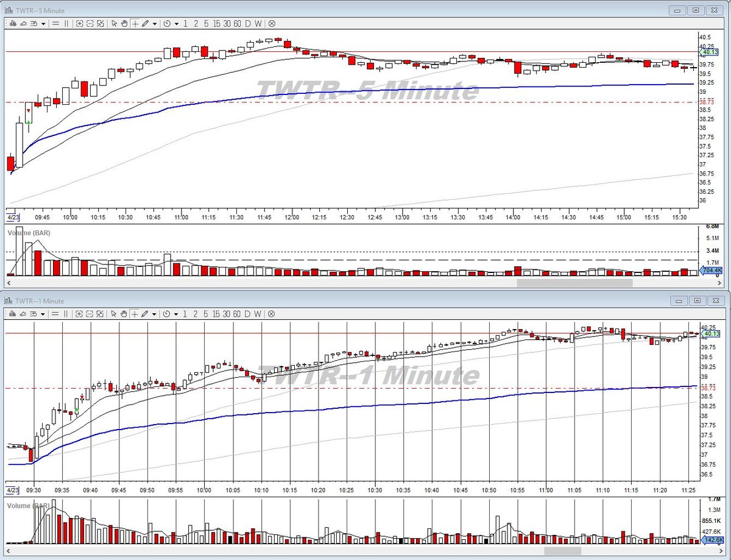Add vertical lines tool in 5 Minute chart
731x560 pixels.
coord(66,23)
